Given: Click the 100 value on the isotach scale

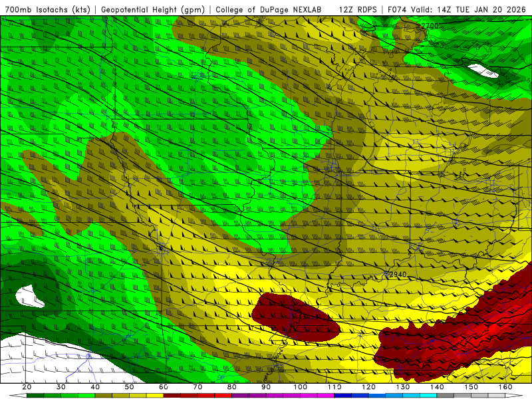Looking at the screenshot, I should tap(301, 387).
